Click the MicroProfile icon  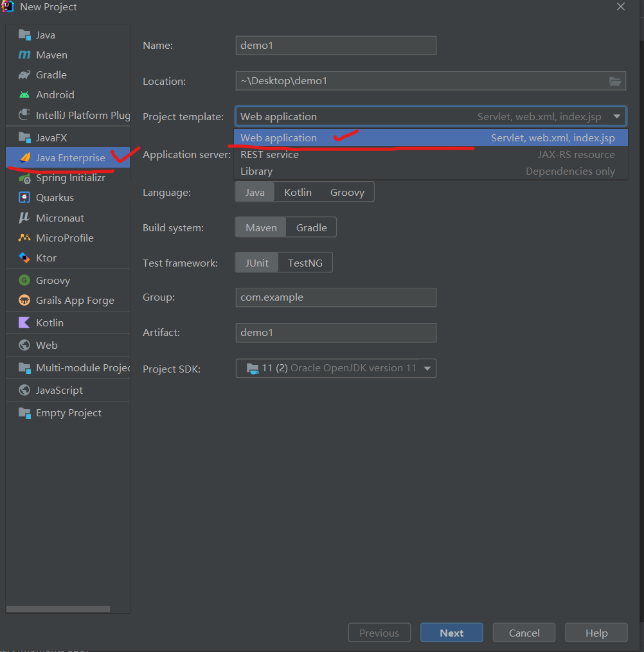24,238
